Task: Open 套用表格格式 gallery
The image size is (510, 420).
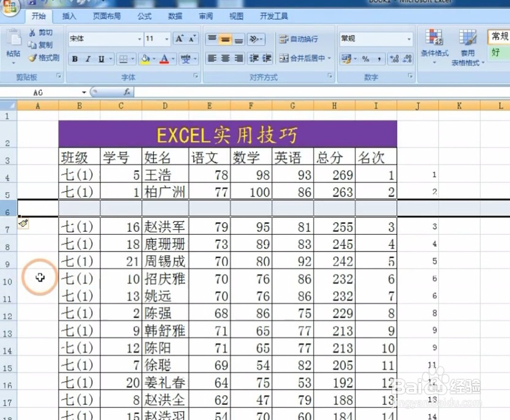Action: coord(467,48)
